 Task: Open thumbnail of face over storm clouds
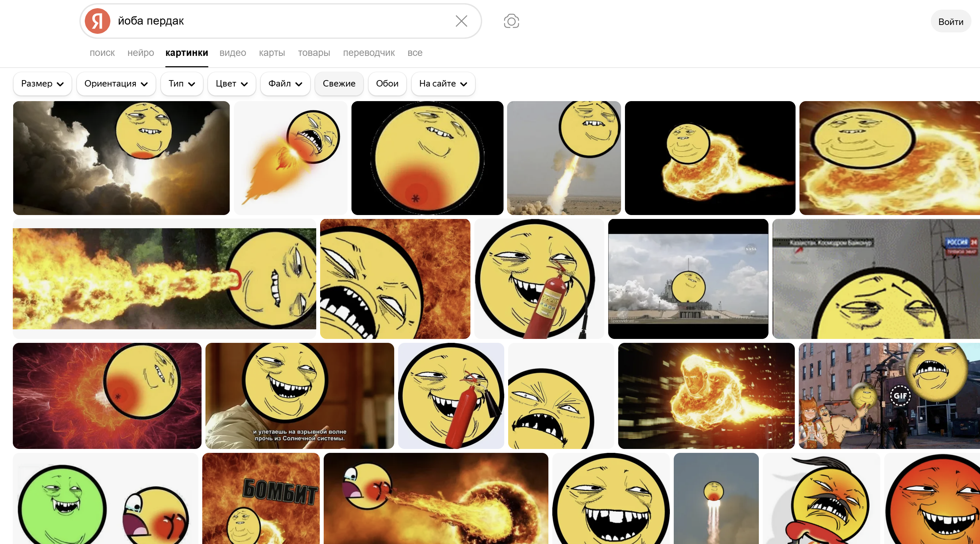click(121, 158)
